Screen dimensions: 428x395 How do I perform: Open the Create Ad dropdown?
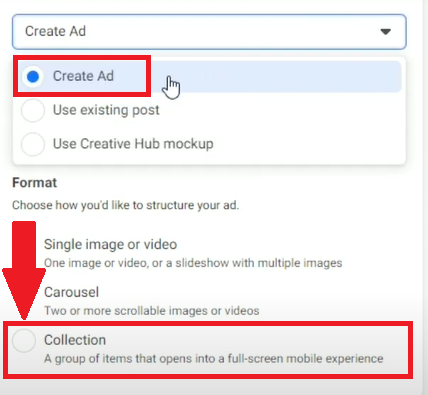209,32
